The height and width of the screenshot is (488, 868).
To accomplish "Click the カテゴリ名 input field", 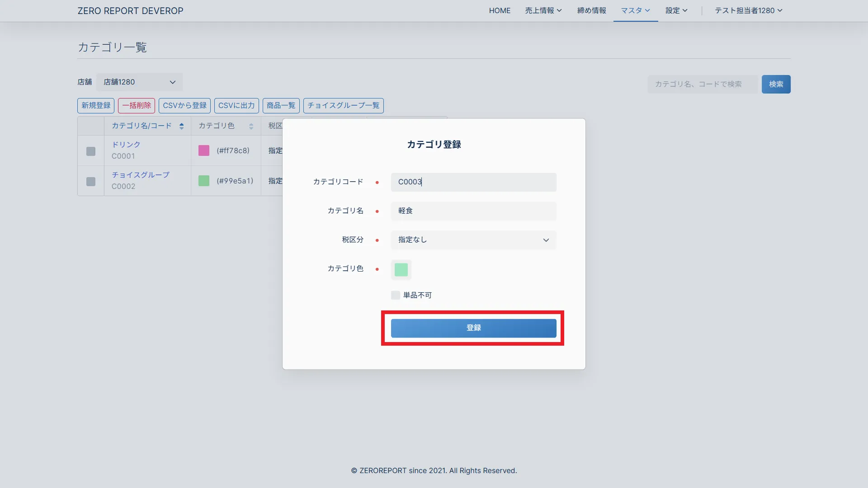I will pyautogui.click(x=473, y=211).
